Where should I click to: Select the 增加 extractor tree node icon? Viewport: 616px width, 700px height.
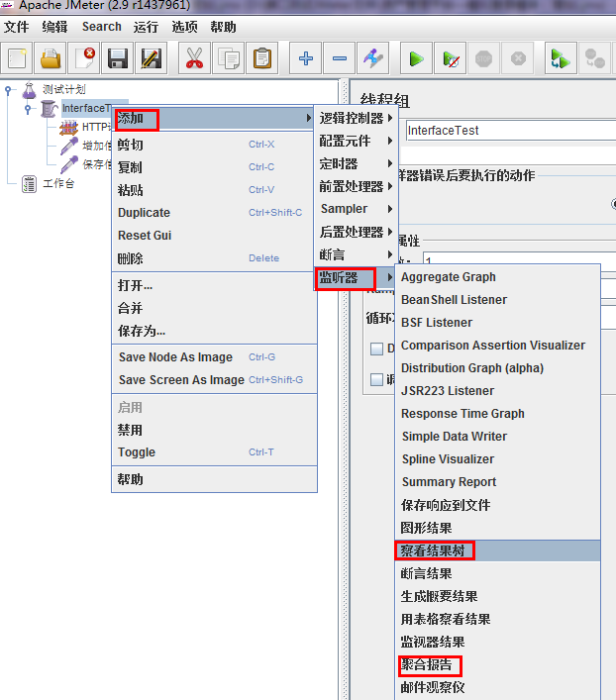pos(68,146)
